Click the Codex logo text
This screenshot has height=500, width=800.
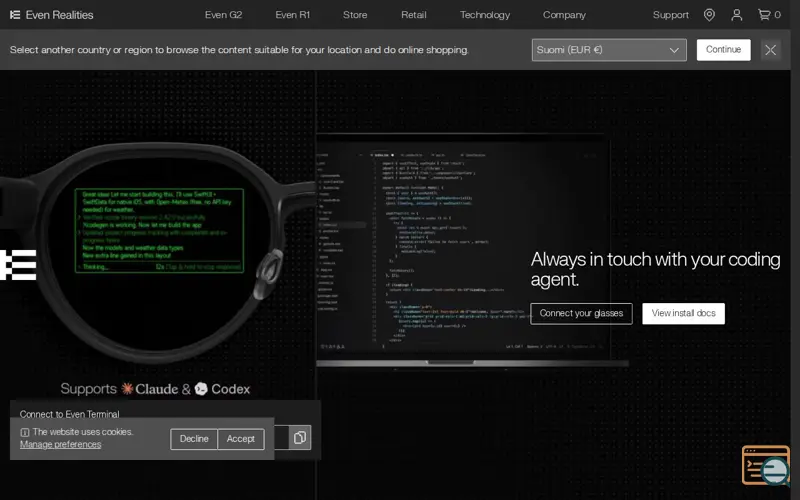222,389
